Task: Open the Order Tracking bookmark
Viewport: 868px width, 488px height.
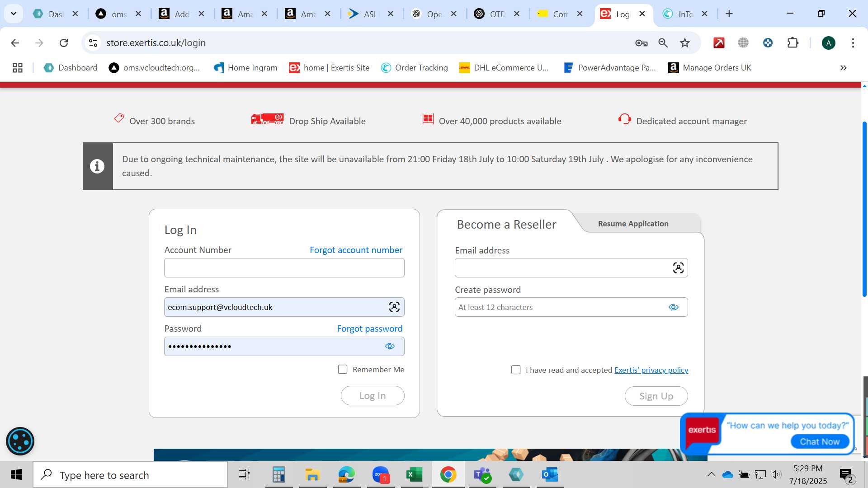Action: [415, 68]
